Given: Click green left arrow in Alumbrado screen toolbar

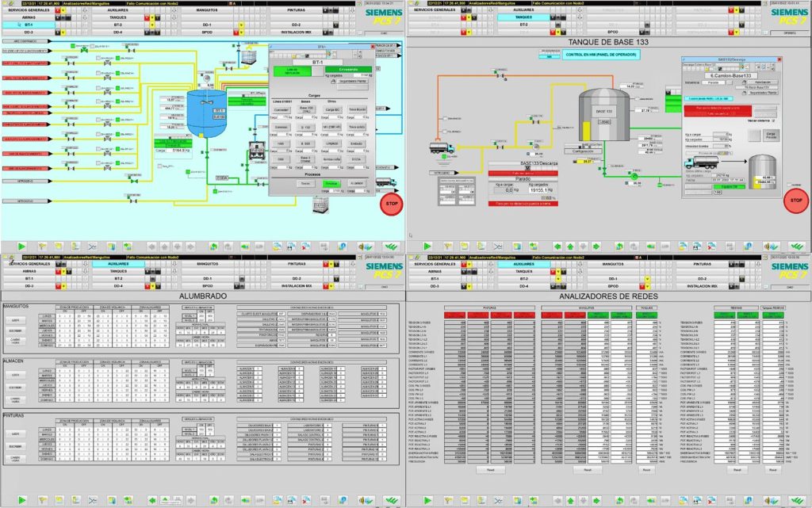Looking at the screenshot, I should (151, 500).
